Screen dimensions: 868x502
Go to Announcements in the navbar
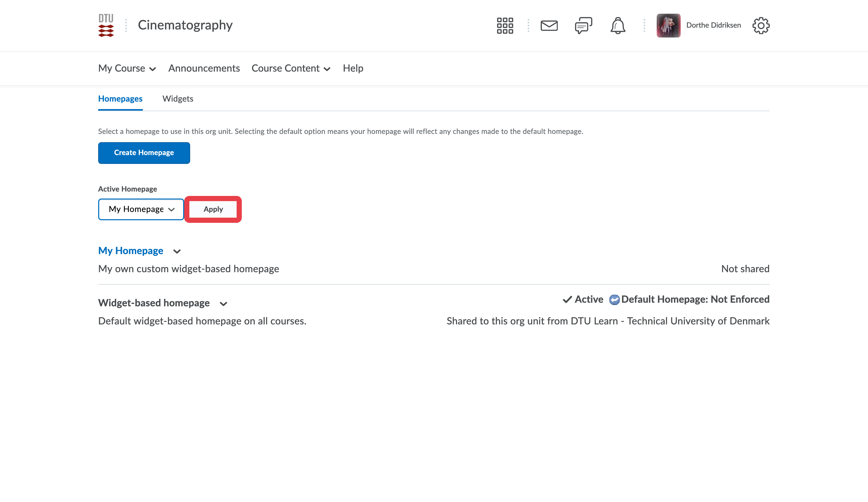click(x=204, y=68)
